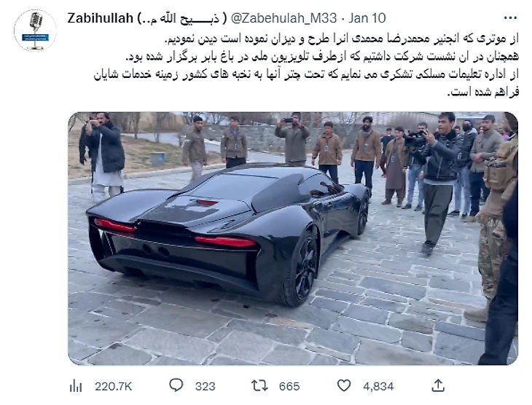Click the 4,834 likes count
Viewport: 532px width, 405px height.
click(x=378, y=386)
